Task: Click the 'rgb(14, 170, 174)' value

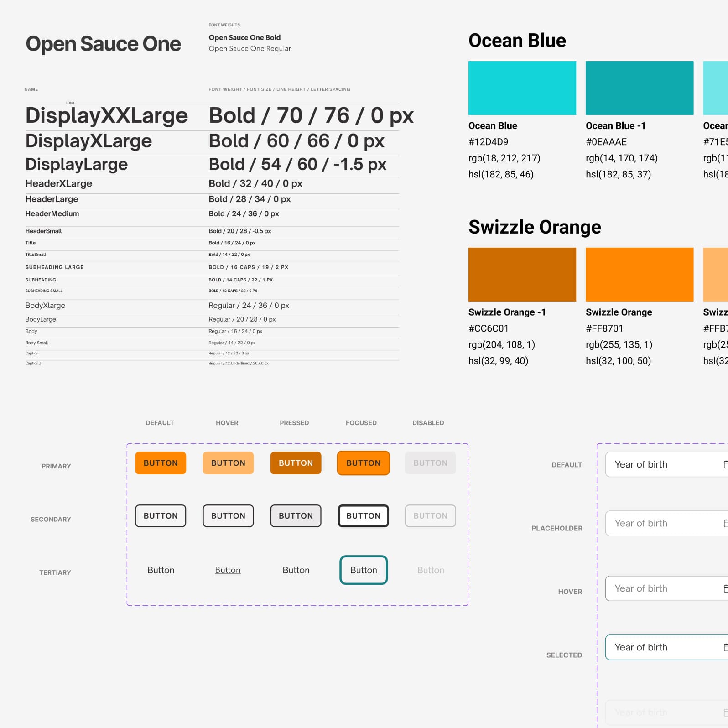Action: pos(622,158)
